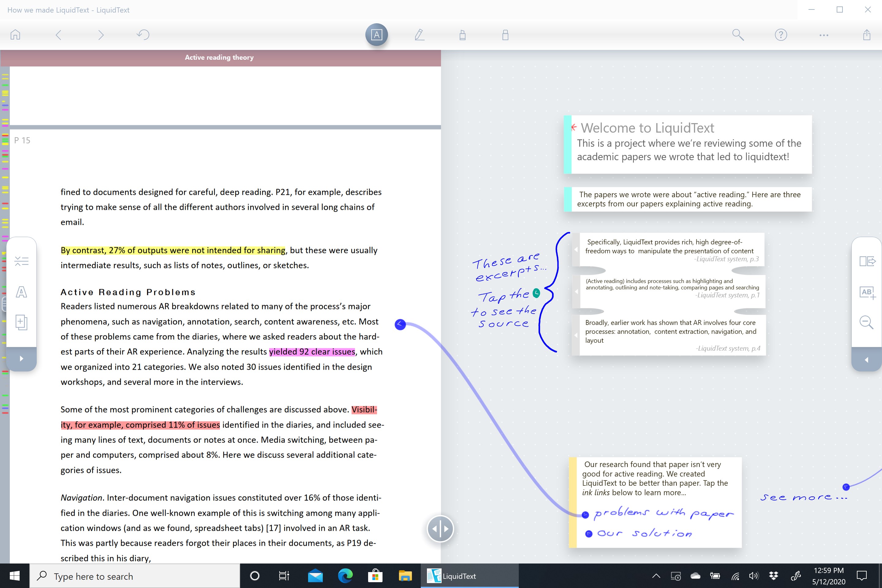
Task: Collapse the right tool panel arrow
Action: pyautogui.click(x=866, y=360)
